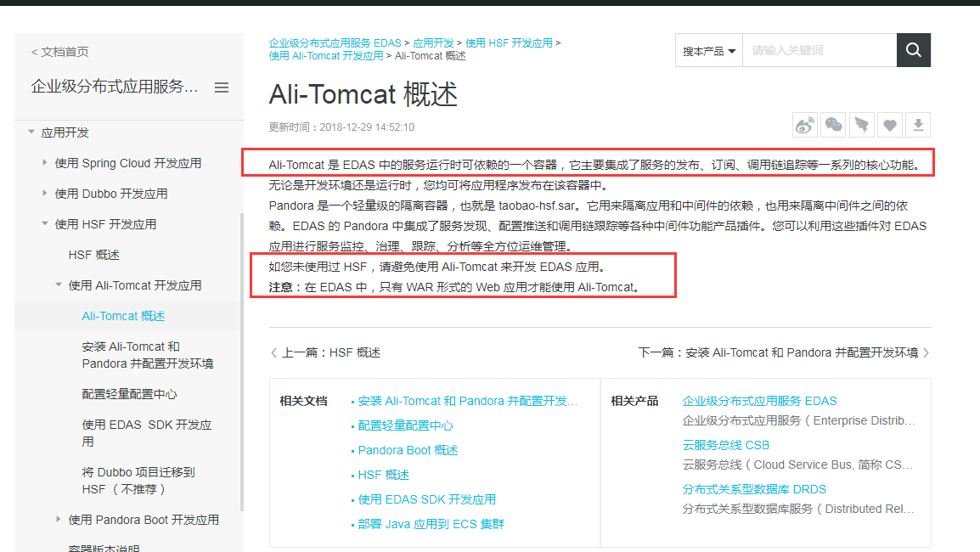This screenshot has height=552, width=980.
Task: Open related product 分布式关系型数据库 DRDS
Action: click(x=754, y=489)
